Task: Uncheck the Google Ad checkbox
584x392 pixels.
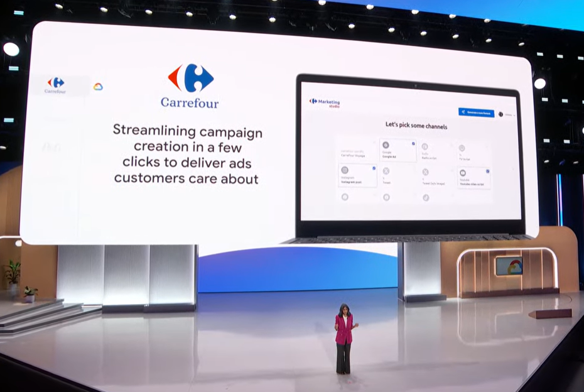Action: pyautogui.click(x=413, y=143)
